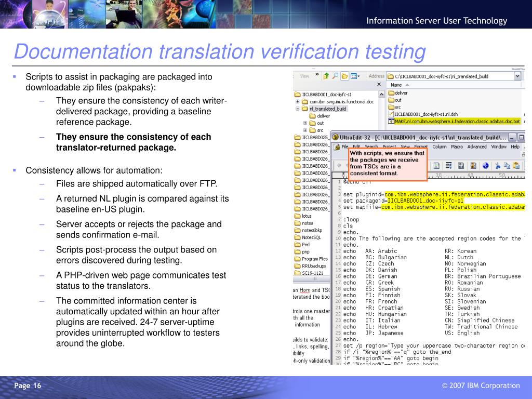This screenshot has height=399, width=532.
Task: Select the Program Files folder in tree
Action: pos(311,259)
